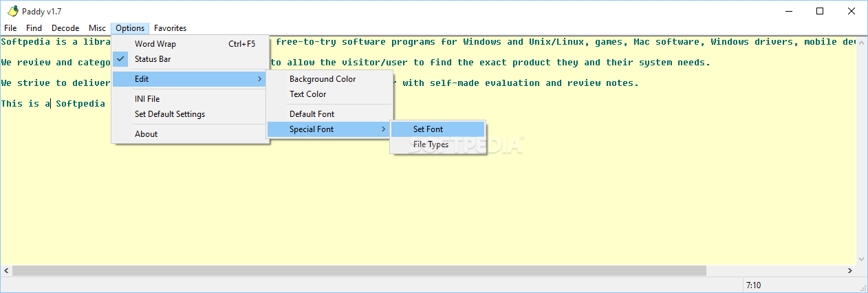Open the Find menu
The height and width of the screenshot is (293, 868).
[34, 28]
